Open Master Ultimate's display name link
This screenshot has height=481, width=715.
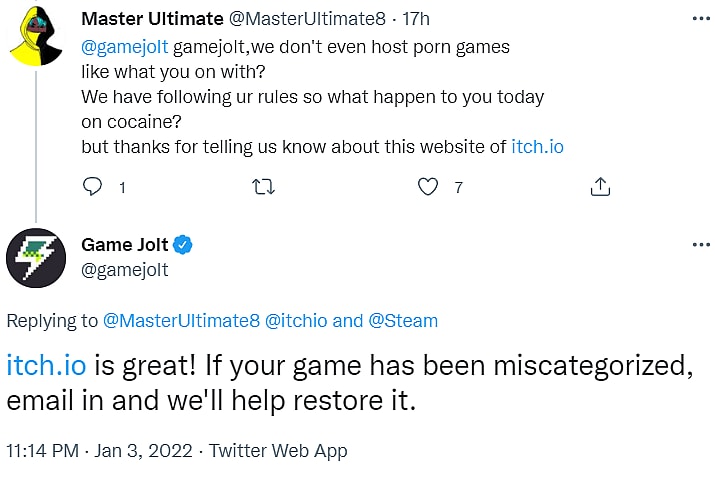click(x=151, y=19)
